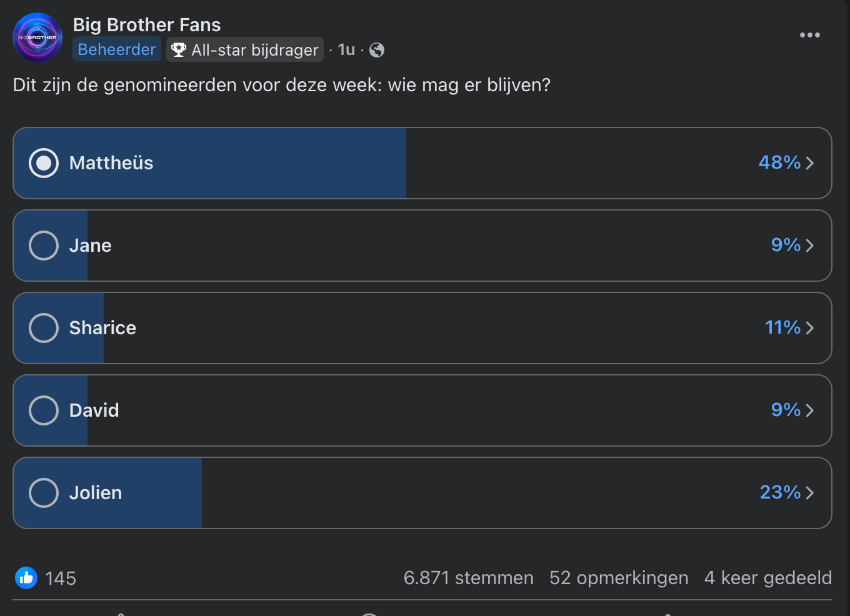Show voters via chevron beside 23%

point(810,493)
